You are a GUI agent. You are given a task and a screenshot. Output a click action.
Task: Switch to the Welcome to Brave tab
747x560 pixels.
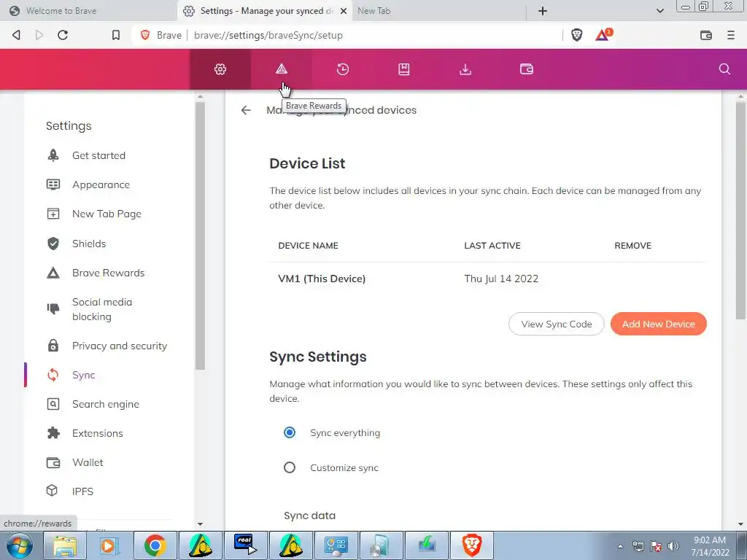[x=88, y=11]
